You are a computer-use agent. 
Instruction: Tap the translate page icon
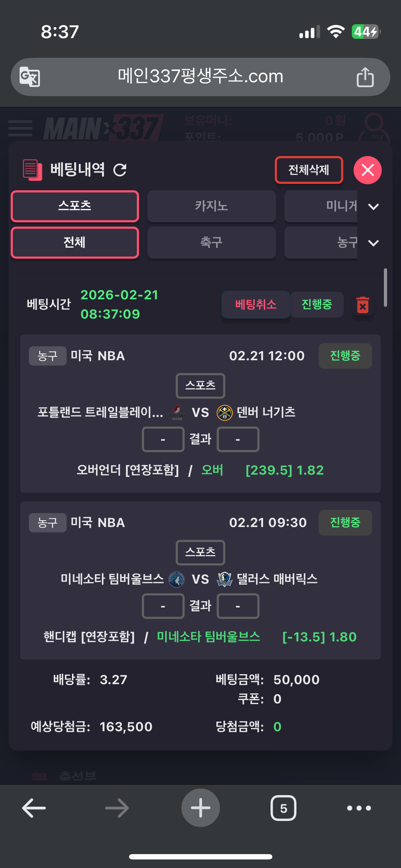click(30, 77)
